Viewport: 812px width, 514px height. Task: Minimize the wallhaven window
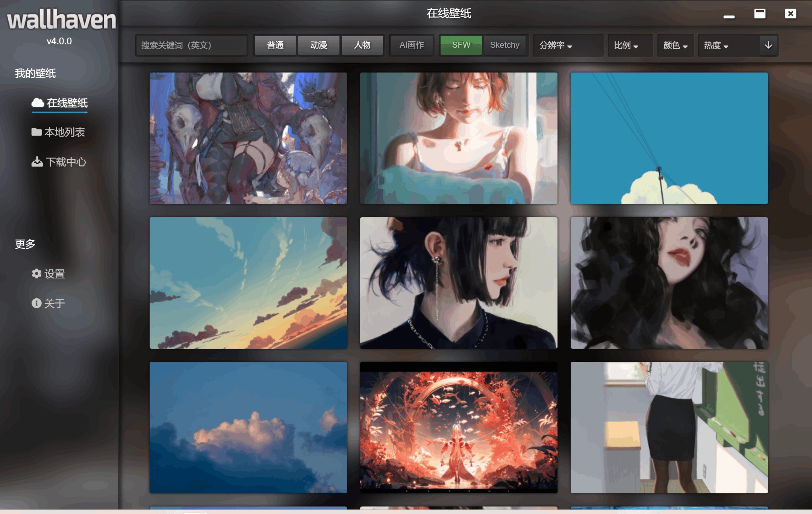729,17
